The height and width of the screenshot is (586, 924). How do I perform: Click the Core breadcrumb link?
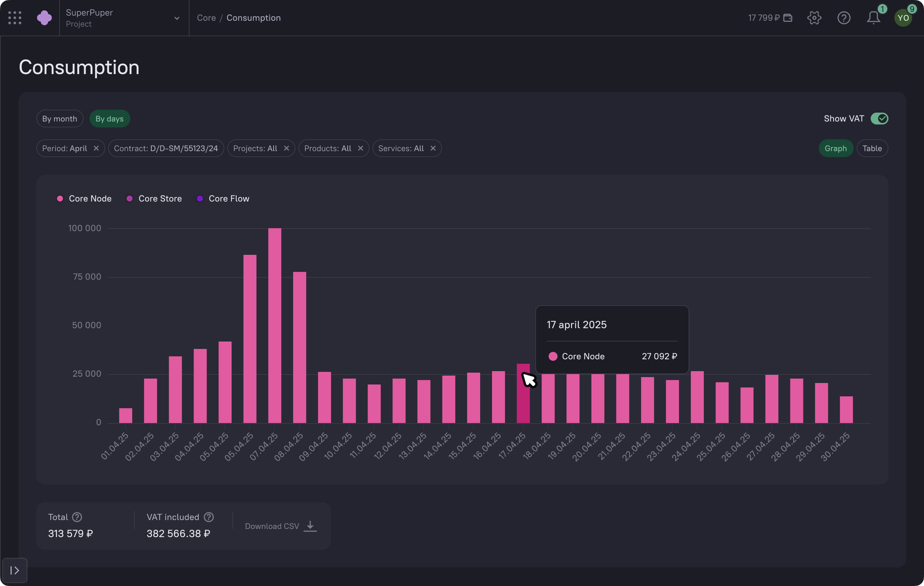pyautogui.click(x=206, y=18)
